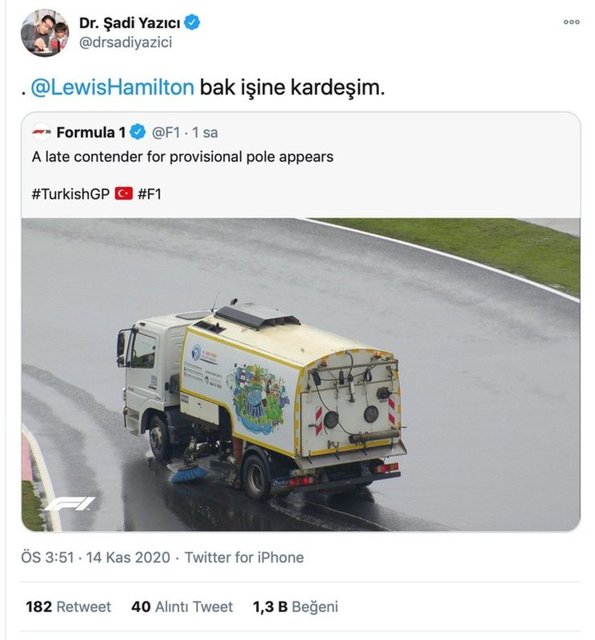Open the #TurkishGP hashtag

pos(70,194)
